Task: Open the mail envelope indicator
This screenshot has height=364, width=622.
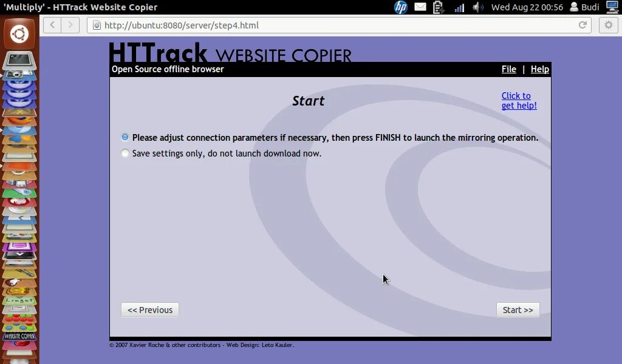Action: coord(420,7)
